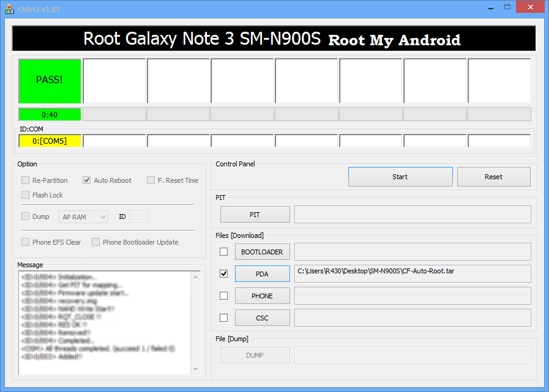Minimize the Odin3 window
Screen dimensions: 549x392
491,7
